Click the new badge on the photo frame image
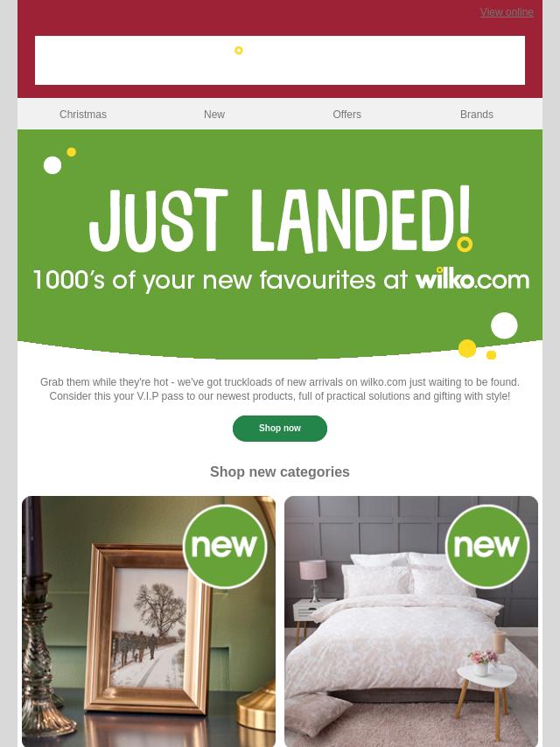 point(225,547)
